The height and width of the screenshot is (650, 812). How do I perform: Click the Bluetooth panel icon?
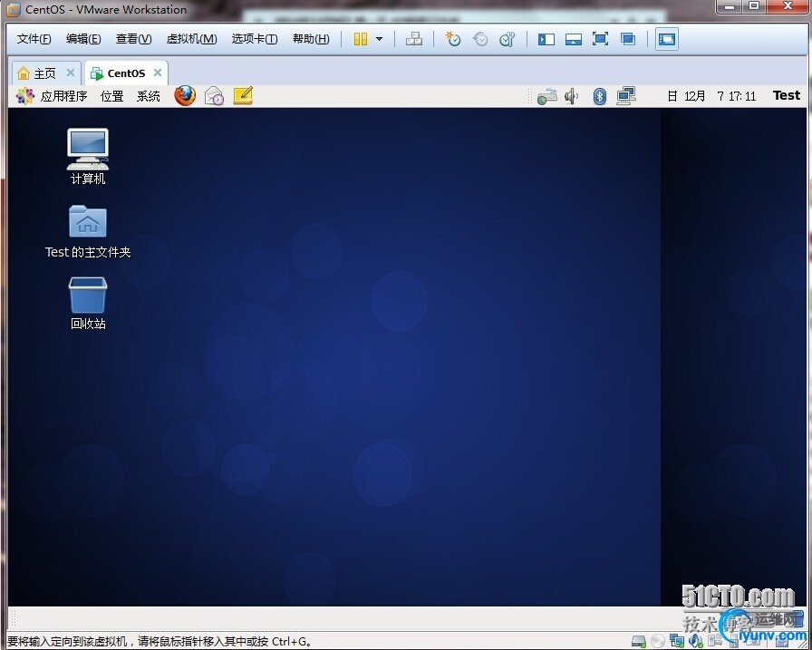pos(600,96)
